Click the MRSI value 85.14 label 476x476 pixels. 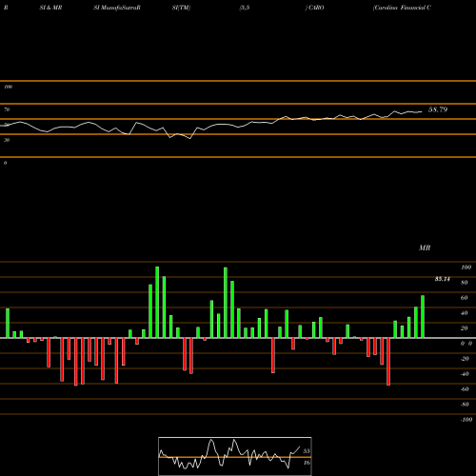tap(443, 279)
